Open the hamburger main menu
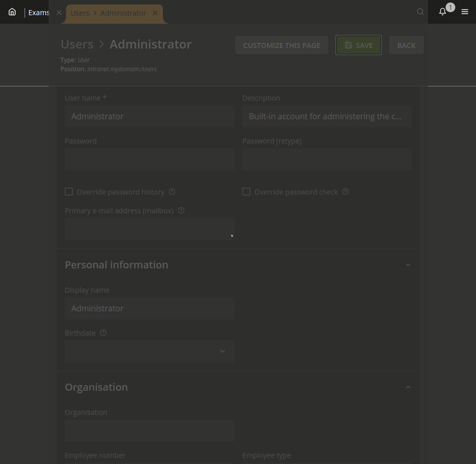This screenshot has width=476, height=464. point(464,12)
